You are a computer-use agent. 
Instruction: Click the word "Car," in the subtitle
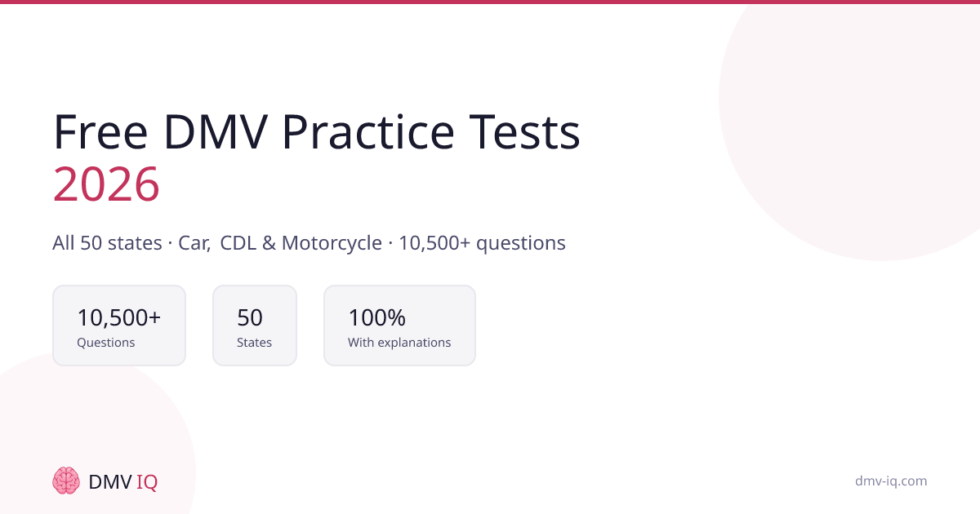pos(194,242)
